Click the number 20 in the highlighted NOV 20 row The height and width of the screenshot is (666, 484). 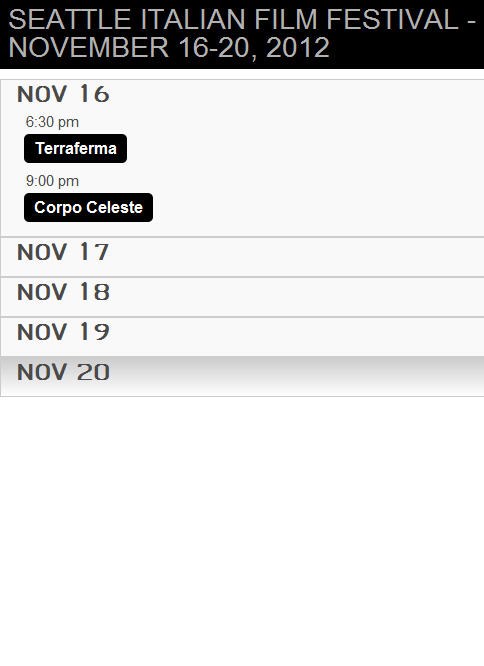(x=93, y=372)
